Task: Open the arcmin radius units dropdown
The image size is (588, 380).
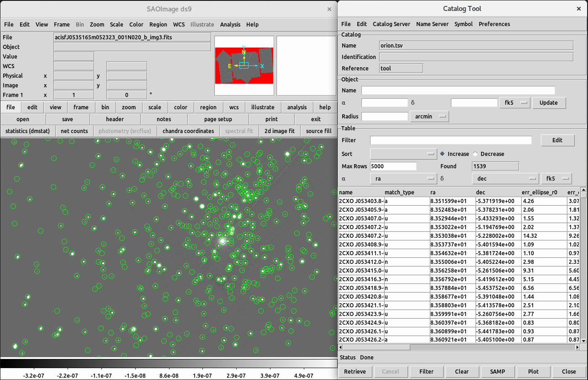Action: tap(429, 117)
